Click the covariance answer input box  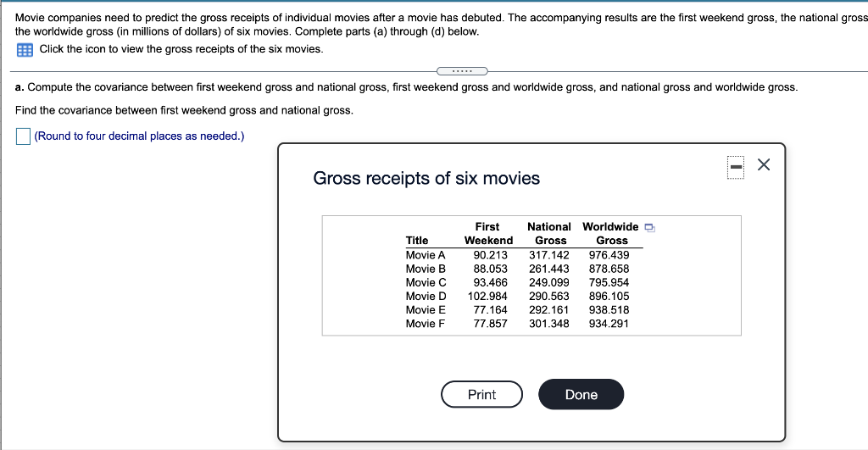tap(23, 136)
